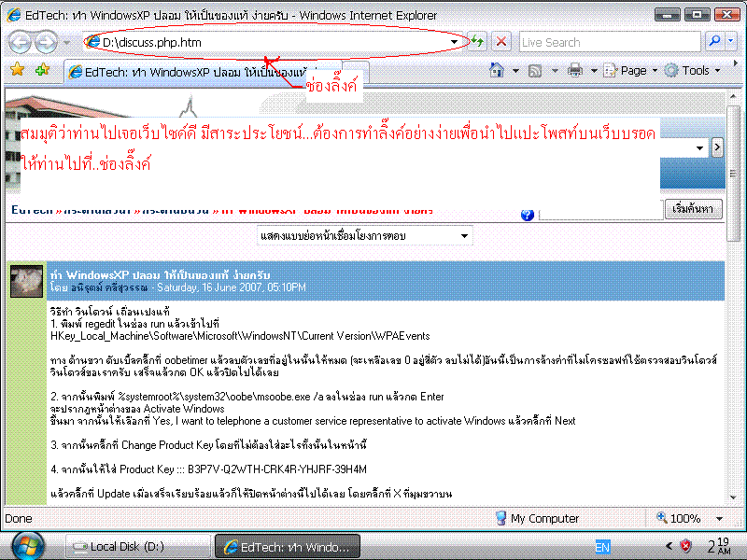Go to Home page icon
This screenshot has width=747, height=560.
[497, 71]
